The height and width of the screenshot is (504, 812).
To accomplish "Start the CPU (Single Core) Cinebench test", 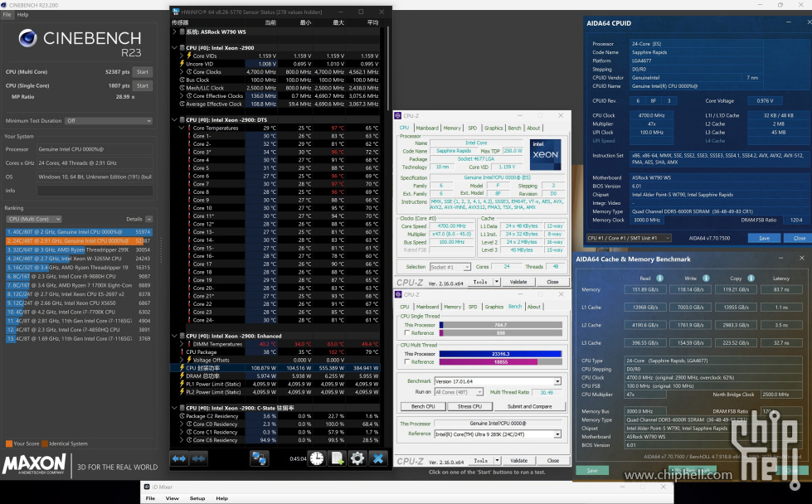I will pos(143,85).
